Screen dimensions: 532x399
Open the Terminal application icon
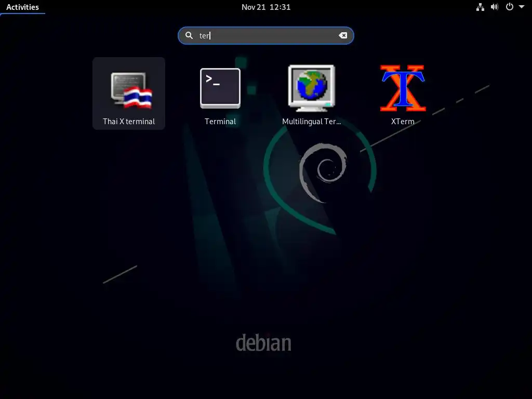(220, 88)
